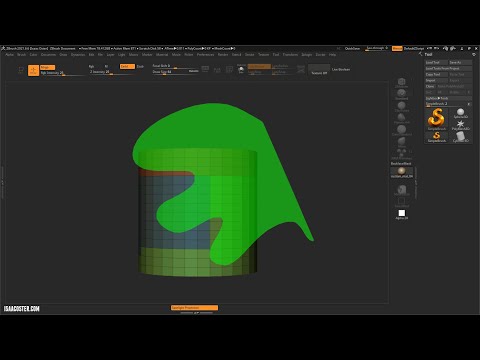
Task: Open the Zplugin menu
Action: [x=307, y=54]
